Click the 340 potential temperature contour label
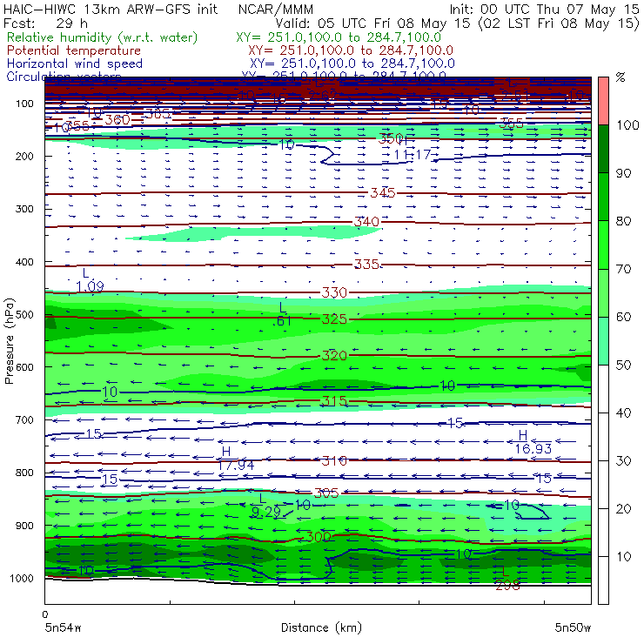 click(x=366, y=222)
